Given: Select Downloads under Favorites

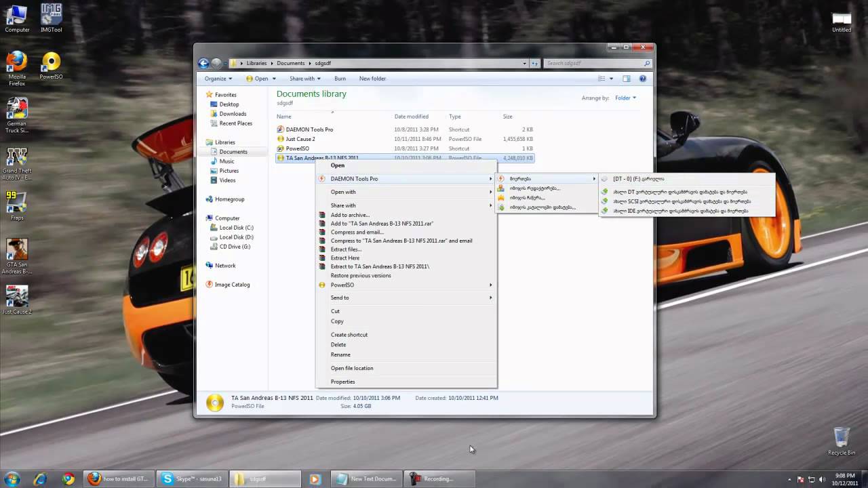Looking at the screenshot, I should click(233, 114).
